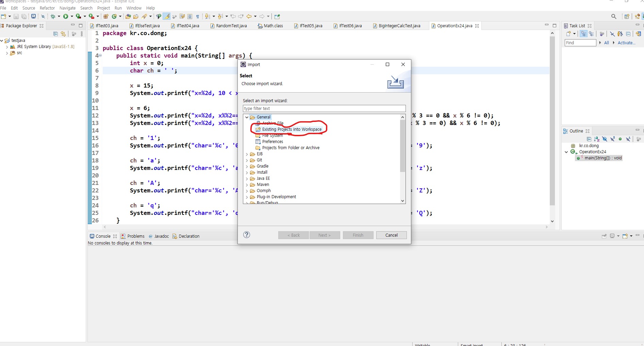
Task: Click New Task icon in Task List
Action: coord(568,34)
